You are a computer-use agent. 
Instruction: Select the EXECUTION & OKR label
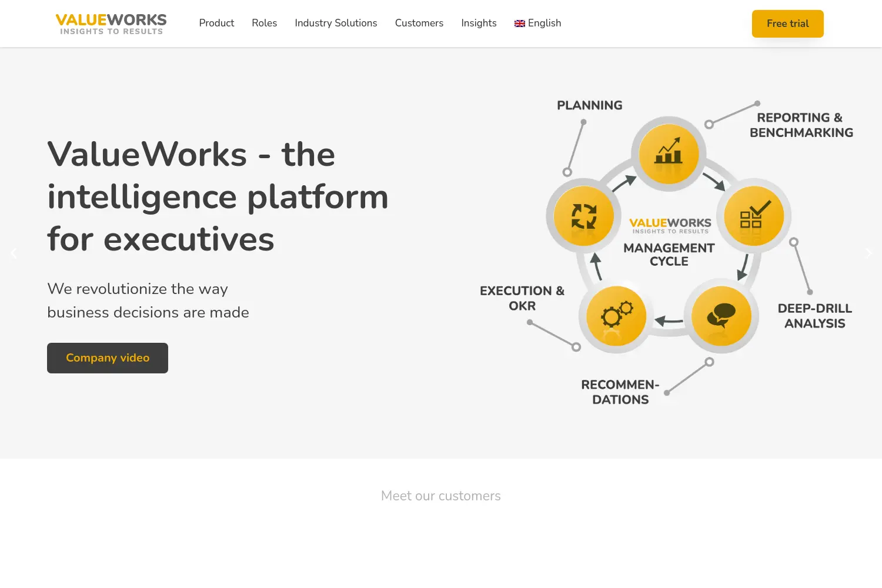[522, 298]
